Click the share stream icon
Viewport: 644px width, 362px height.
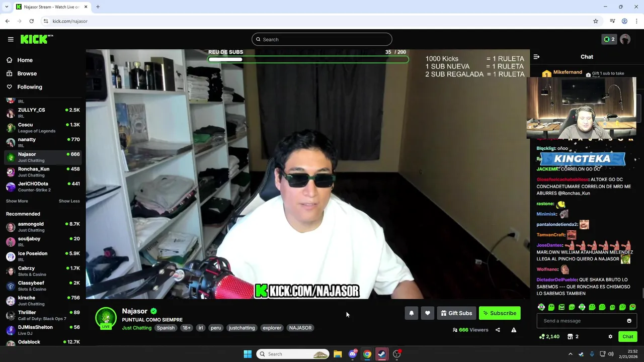(x=498, y=330)
